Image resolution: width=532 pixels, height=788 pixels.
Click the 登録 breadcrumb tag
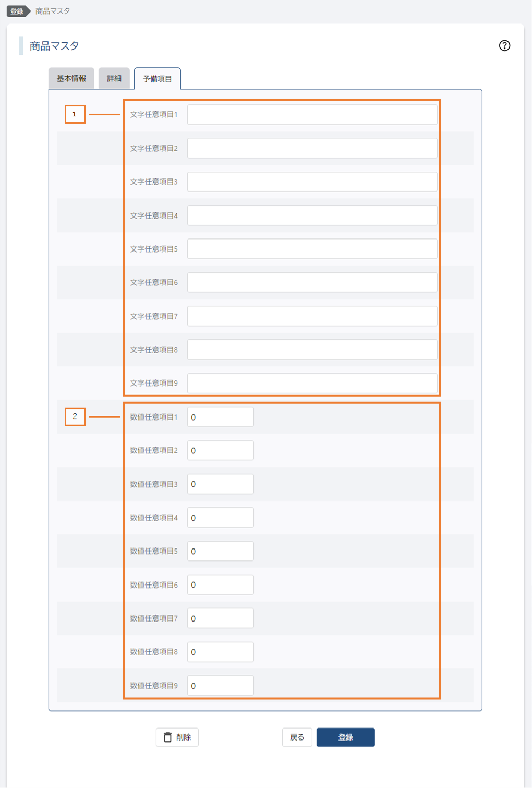tap(17, 11)
